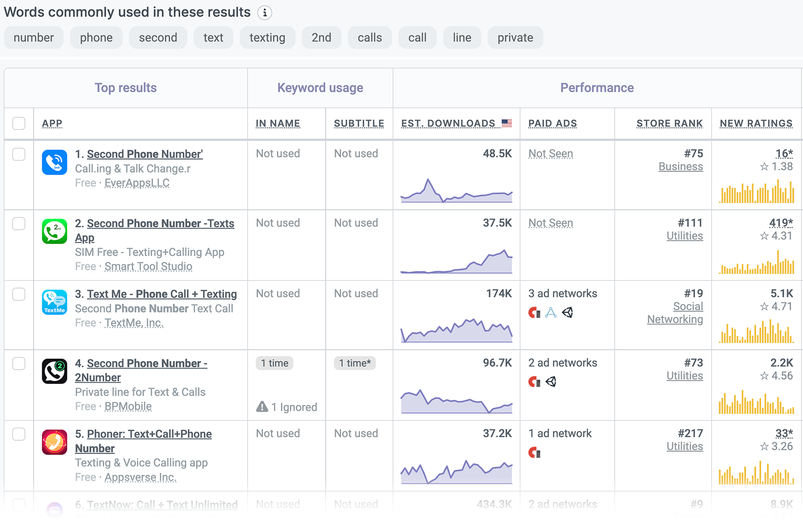
Task: Check the box for Second Phone Number' row
Action: click(19, 154)
